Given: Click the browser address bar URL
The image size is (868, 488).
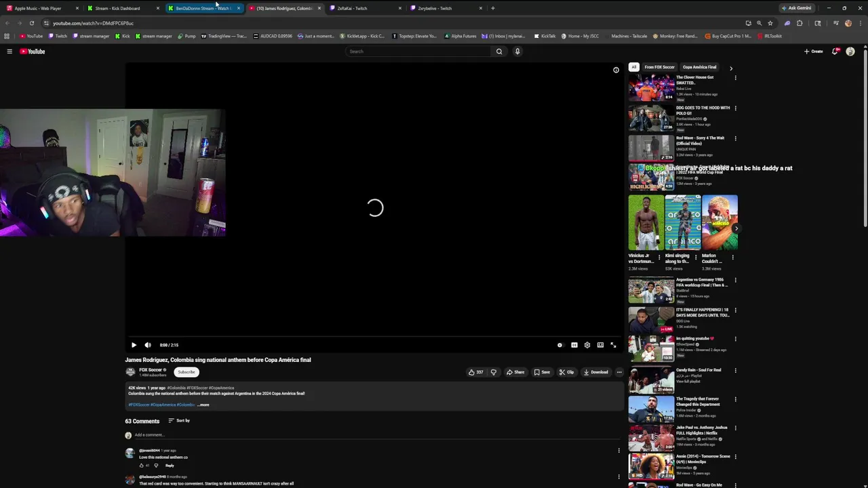Looking at the screenshot, I should [x=94, y=23].
